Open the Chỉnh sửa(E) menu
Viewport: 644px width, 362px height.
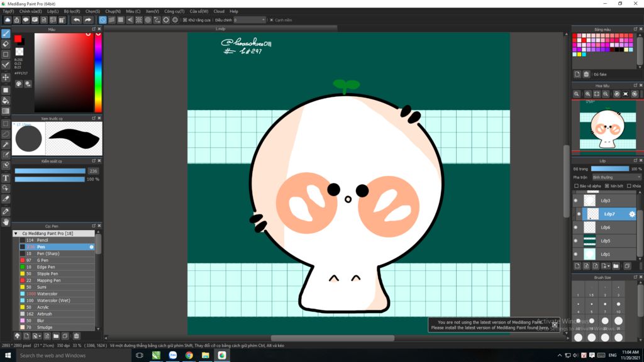click(30, 11)
